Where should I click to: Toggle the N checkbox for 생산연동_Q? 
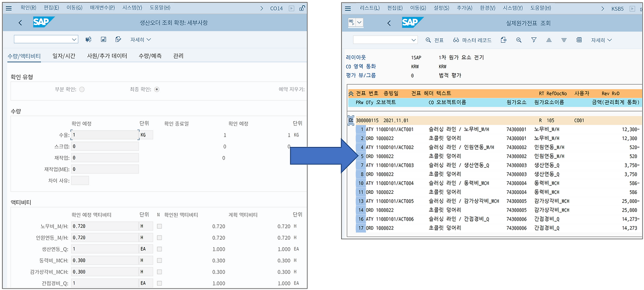pos(159,249)
